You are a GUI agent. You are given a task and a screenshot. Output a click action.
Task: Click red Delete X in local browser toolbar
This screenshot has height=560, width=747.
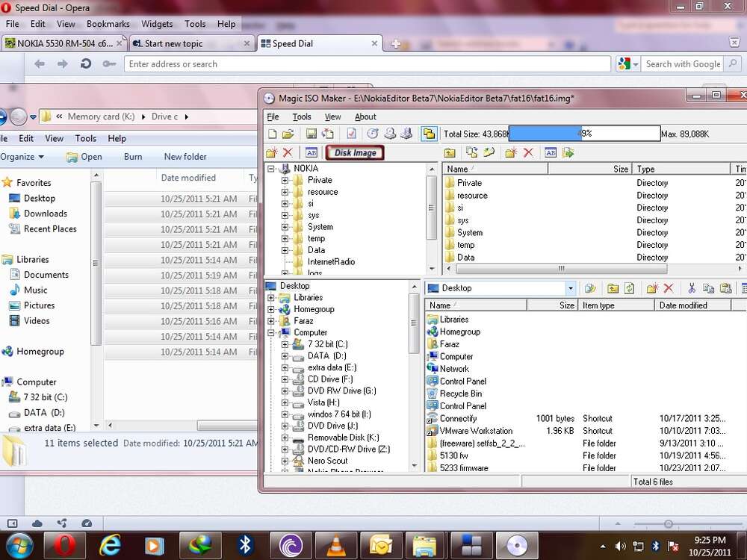[x=669, y=288]
